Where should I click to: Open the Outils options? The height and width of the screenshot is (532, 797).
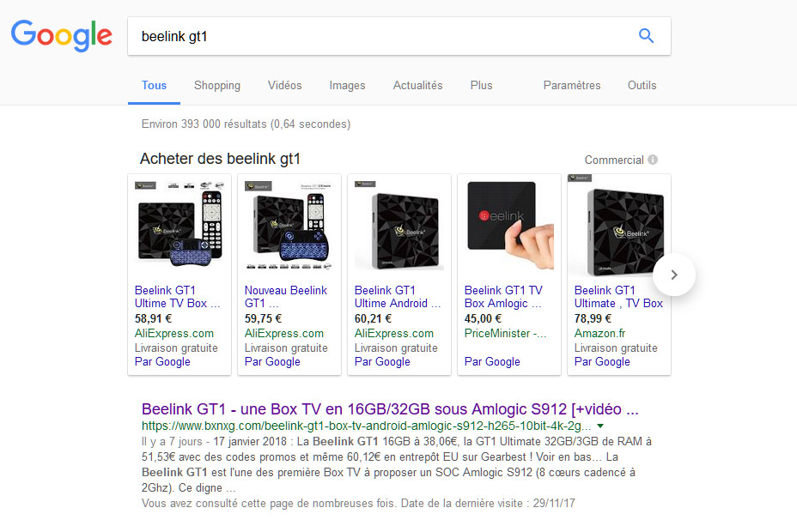[x=642, y=85]
